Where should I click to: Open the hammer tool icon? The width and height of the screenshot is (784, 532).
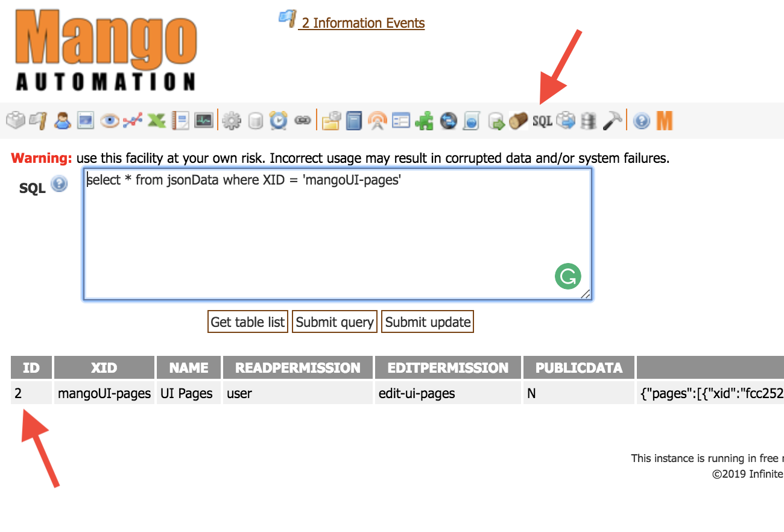click(613, 121)
